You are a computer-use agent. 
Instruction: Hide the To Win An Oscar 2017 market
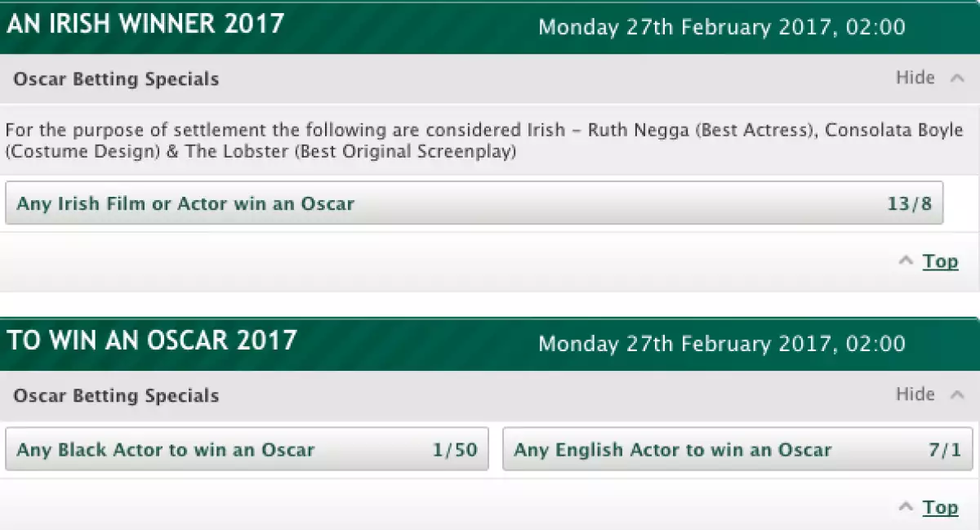[915, 394]
